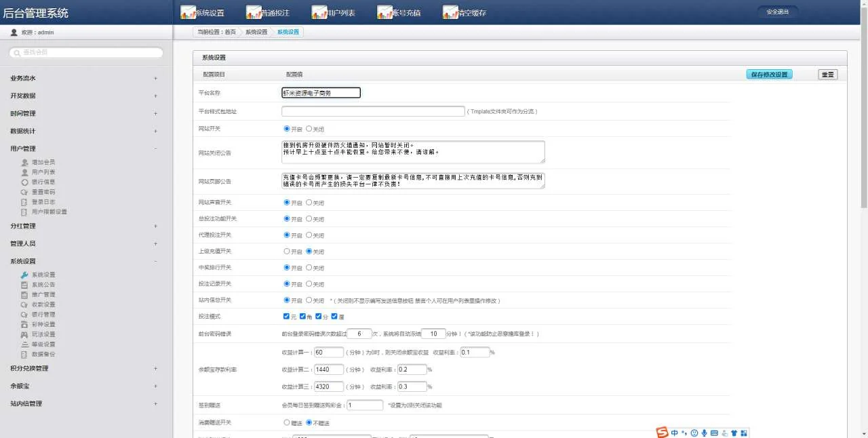The height and width of the screenshot is (438, 868).
Task: Click the 用户列表 chart icon in the top bar
Action: tap(319, 12)
